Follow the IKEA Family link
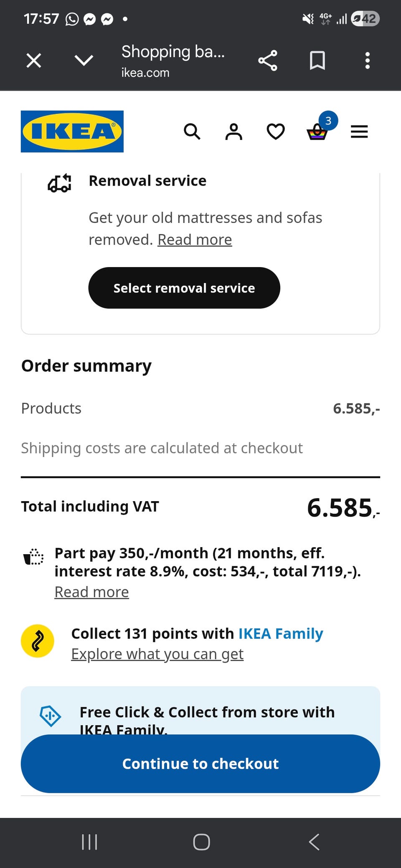This screenshot has height=868, width=401. coord(281,634)
